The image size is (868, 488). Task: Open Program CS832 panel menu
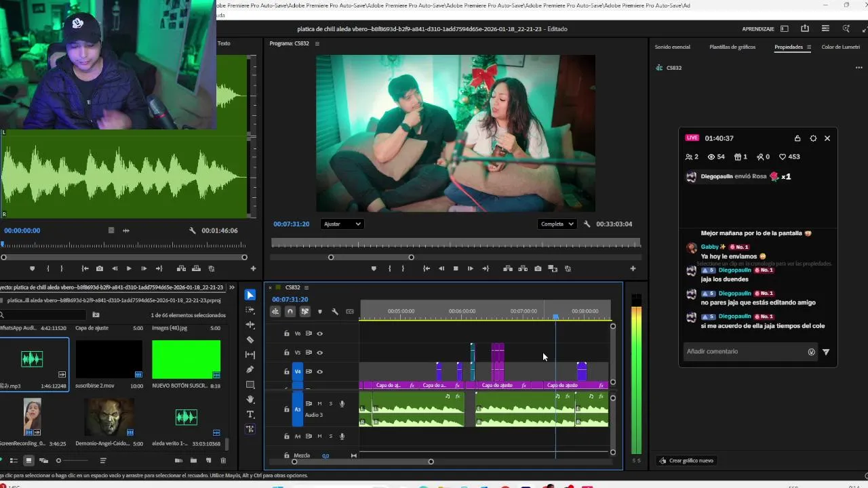(317, 43)
